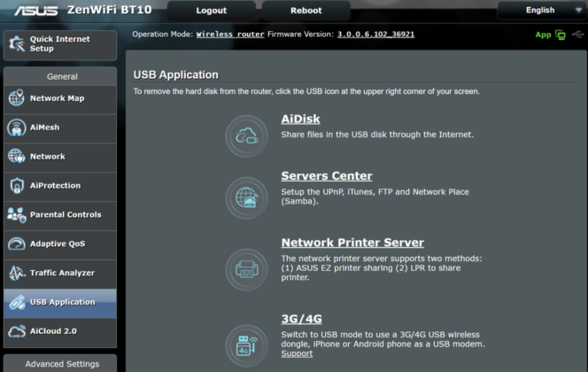Click the ASUS logo

click(x=36, y=11)
